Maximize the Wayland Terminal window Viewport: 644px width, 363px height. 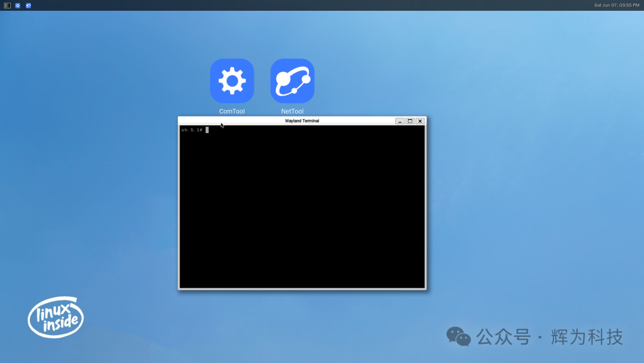[x=410, y=121]
